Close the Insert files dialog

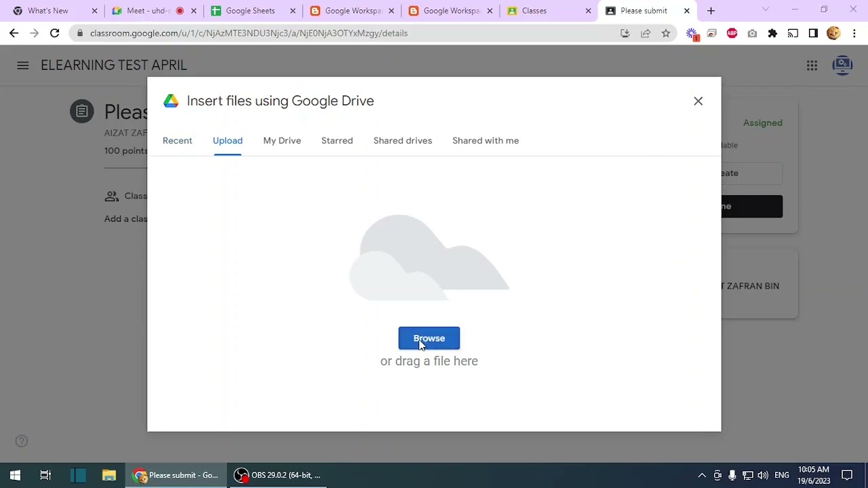pyautogui.click(x=698, y=101)
